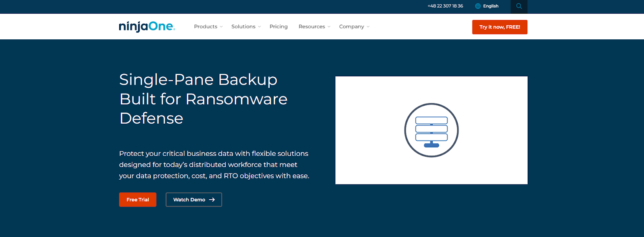644x237 pixels.
Task: Open the Resources menu
Action: pos(312,27)
